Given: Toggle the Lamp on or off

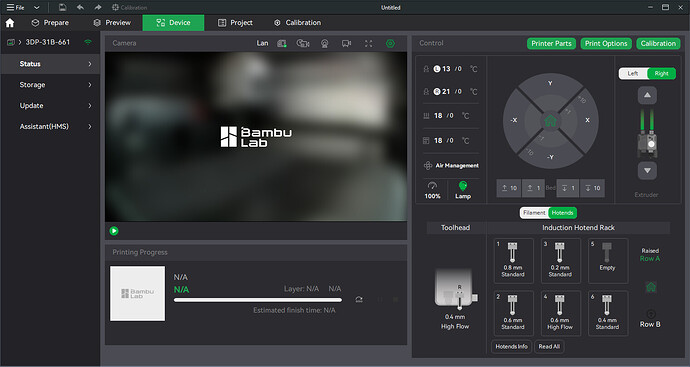Looking at the screenshot, I should click(463, 190).
